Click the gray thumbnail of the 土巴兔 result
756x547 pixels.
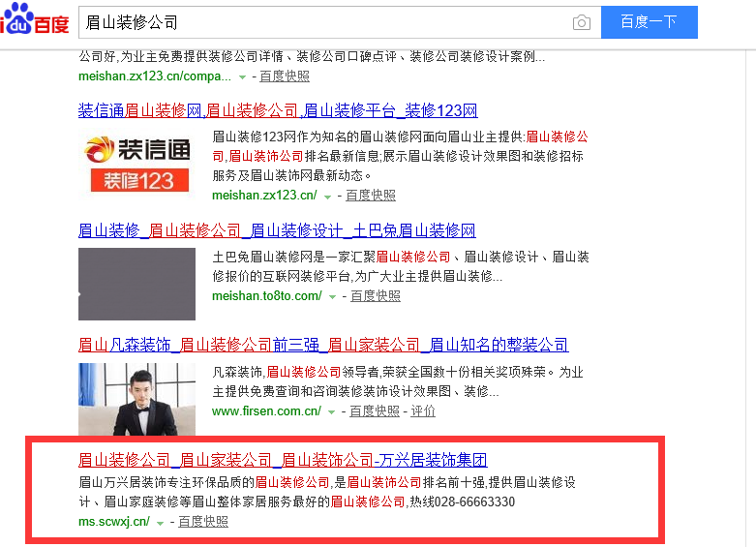coord(136,284)
